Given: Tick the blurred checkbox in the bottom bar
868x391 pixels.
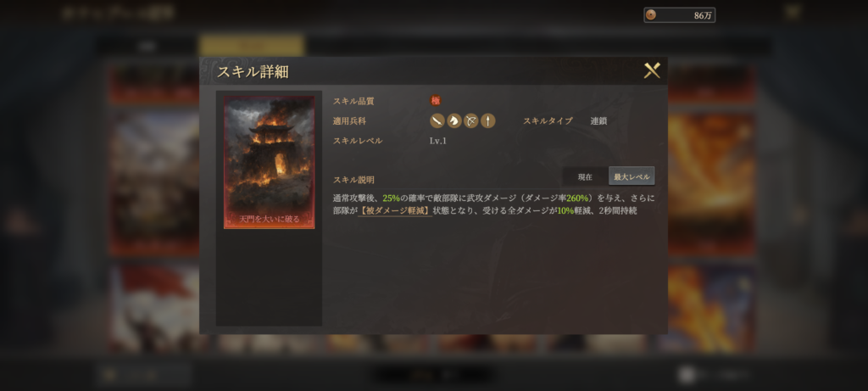Looking at the screenshot, I should tap(686, 375).
